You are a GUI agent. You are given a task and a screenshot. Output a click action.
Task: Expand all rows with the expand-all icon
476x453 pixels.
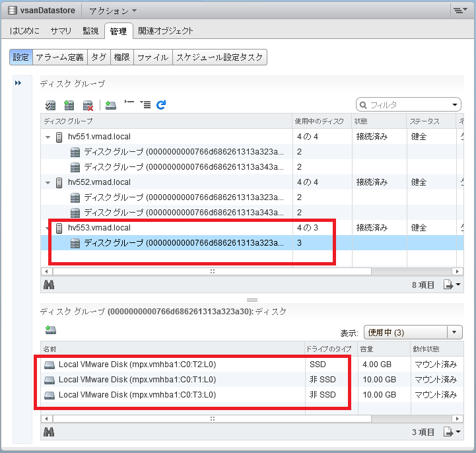point(145,104)
